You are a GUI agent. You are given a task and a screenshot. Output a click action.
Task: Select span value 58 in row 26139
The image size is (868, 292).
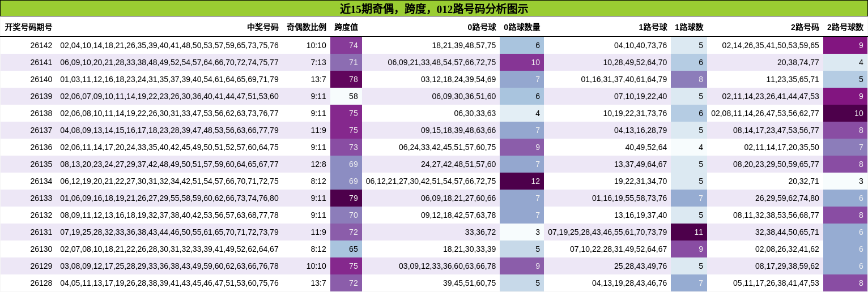tap(346, 96)
